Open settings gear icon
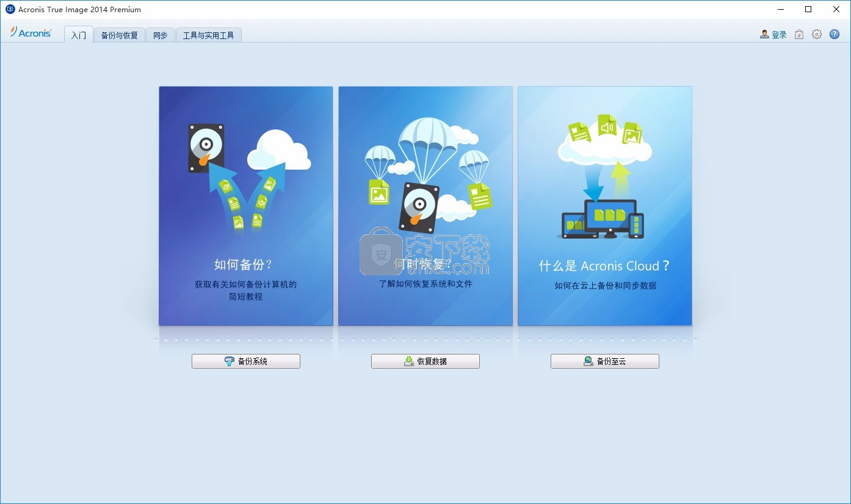 pyautogui.click(x=817, y=35)
